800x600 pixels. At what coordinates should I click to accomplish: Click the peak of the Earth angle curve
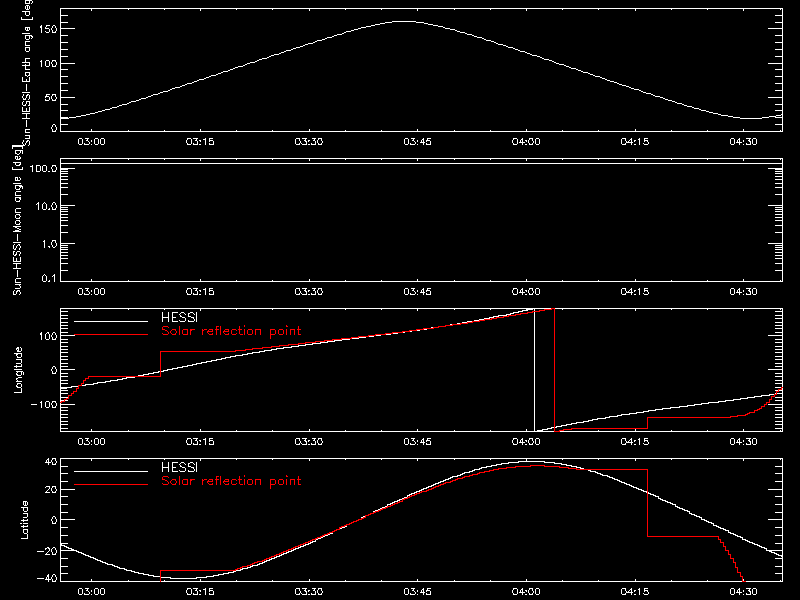pos(406,21)
